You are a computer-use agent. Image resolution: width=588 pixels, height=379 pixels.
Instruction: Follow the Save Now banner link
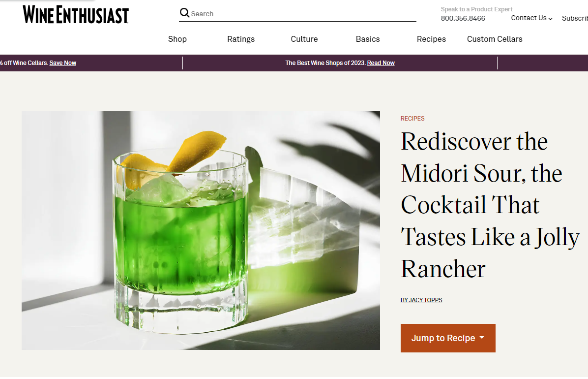coord(62,63)
